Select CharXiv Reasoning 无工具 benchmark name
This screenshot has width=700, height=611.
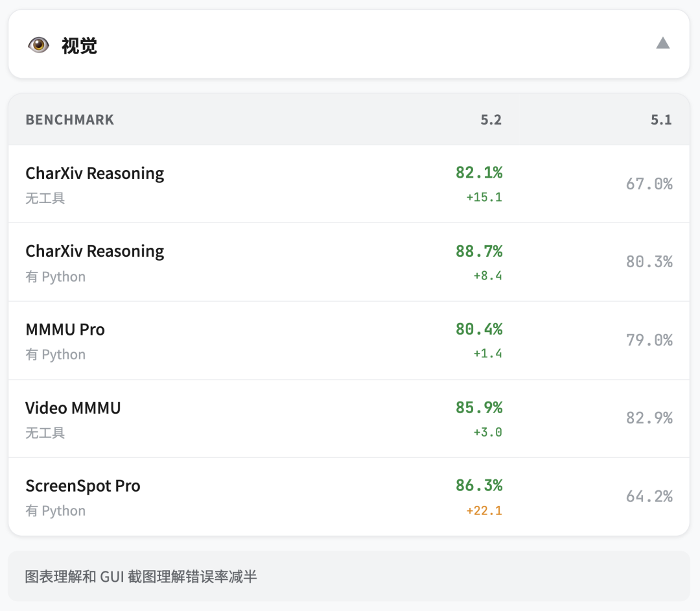95,173
